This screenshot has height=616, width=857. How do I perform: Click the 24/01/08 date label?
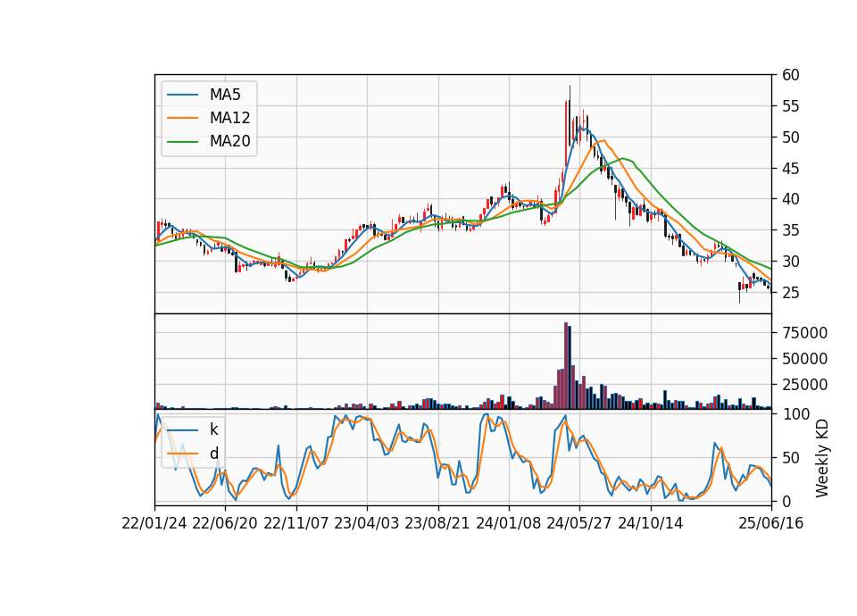coord(508,524)
